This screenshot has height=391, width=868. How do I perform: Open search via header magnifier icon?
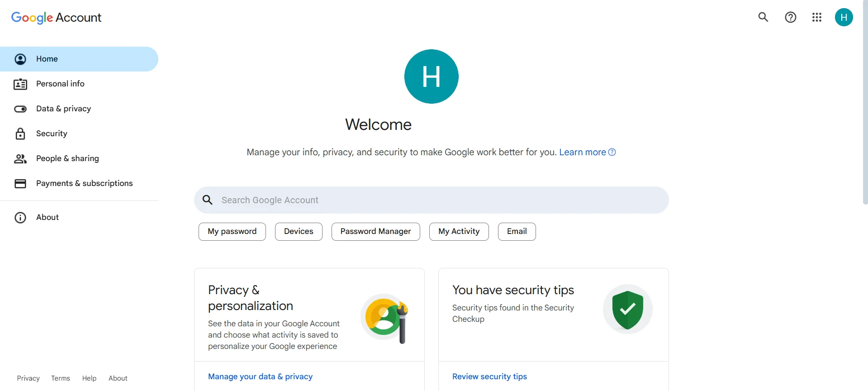[x=763, y=17]
